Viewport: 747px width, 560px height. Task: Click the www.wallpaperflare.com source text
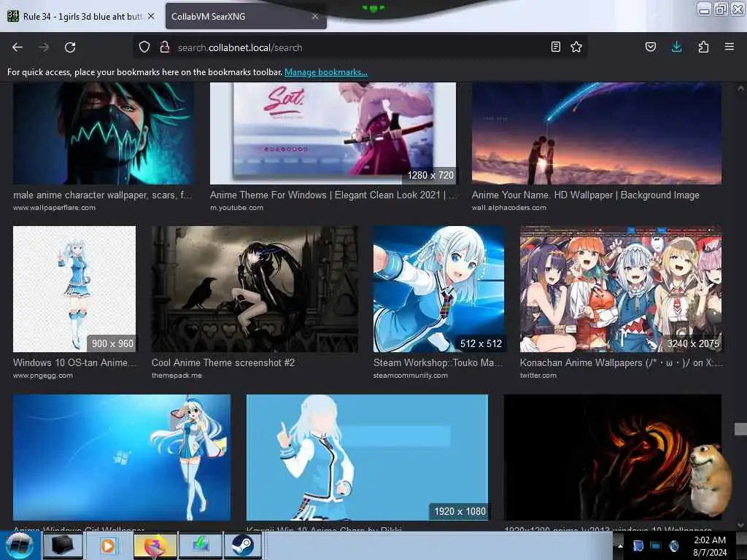54,208
